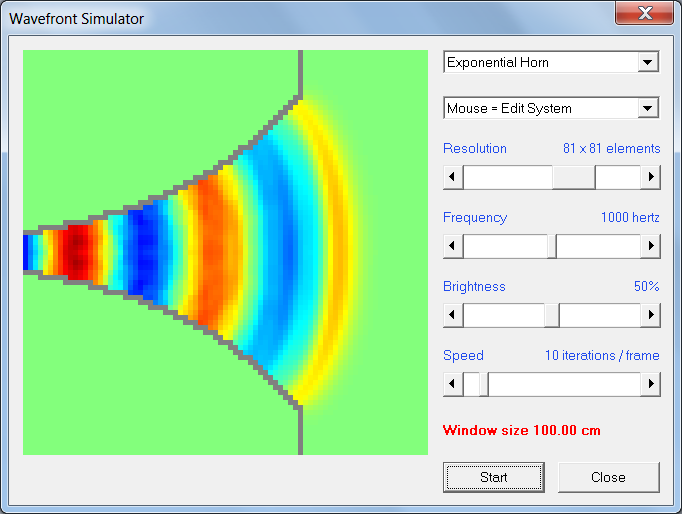This screenshot has width=682, height=514.
Task: Increase Frequency with its right arrow
Action: coord(651,246)
